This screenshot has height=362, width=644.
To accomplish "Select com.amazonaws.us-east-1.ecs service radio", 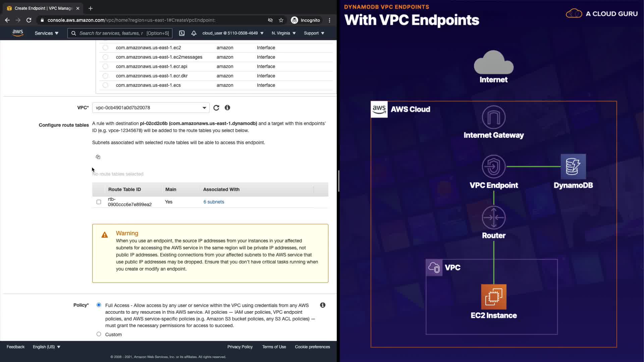I will click(x=105, y=85).
